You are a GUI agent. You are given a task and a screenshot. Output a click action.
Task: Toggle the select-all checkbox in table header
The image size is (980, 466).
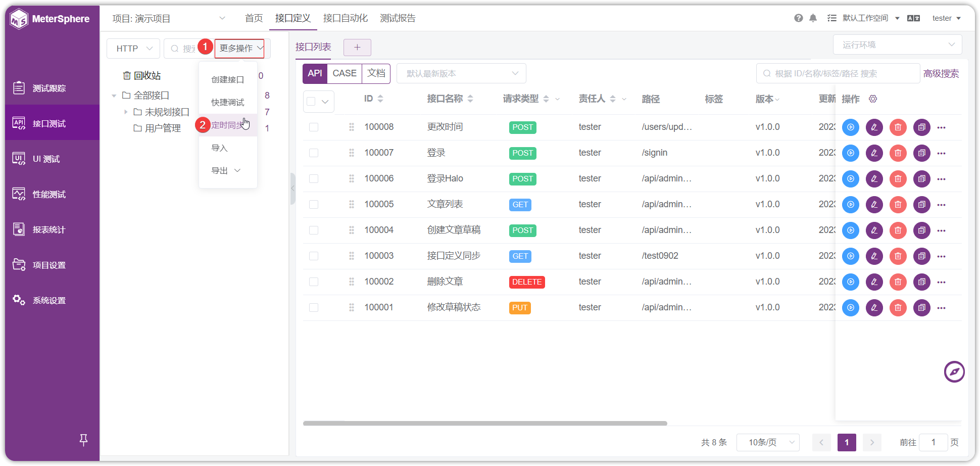(311, 102)
